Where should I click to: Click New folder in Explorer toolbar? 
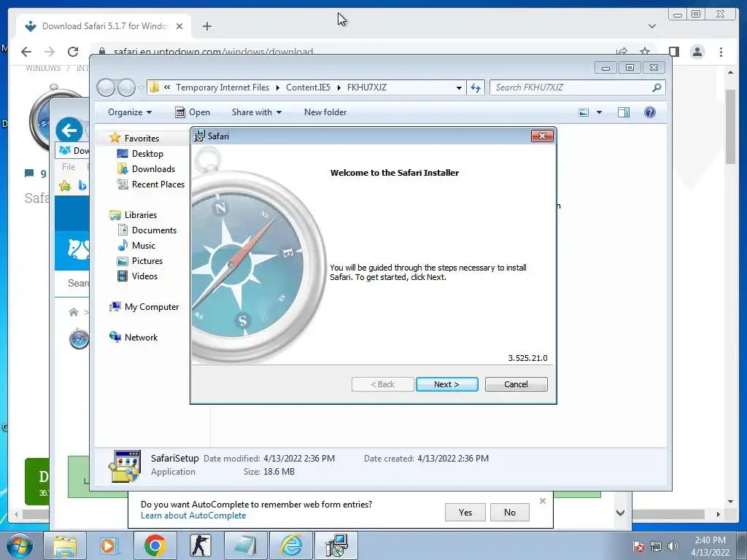pos(325,112)
